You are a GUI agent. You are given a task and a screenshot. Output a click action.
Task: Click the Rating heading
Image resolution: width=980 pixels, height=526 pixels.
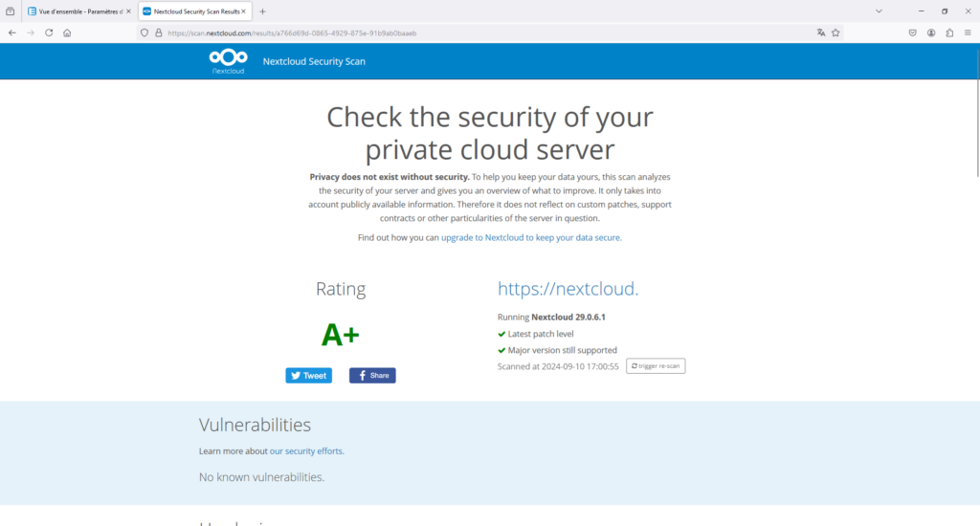click(x=341, y=289)
